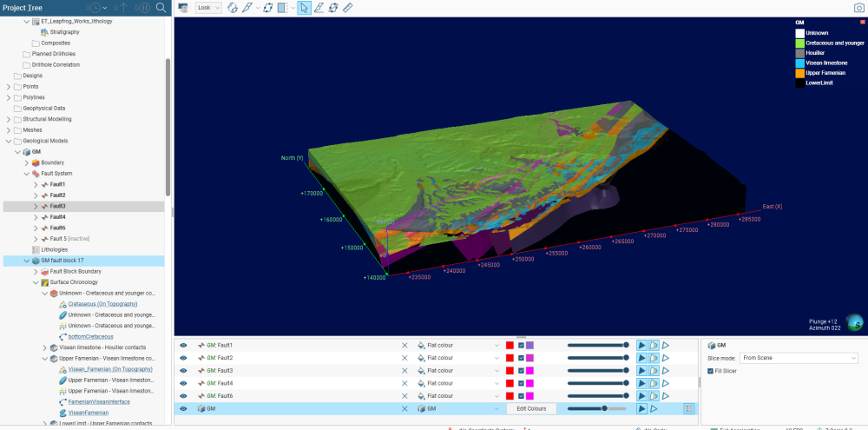This screenshot has width=868, height=430.
Task: Remove the GM model from the scene
Action: pyautogui.click(x=404, y=409)
